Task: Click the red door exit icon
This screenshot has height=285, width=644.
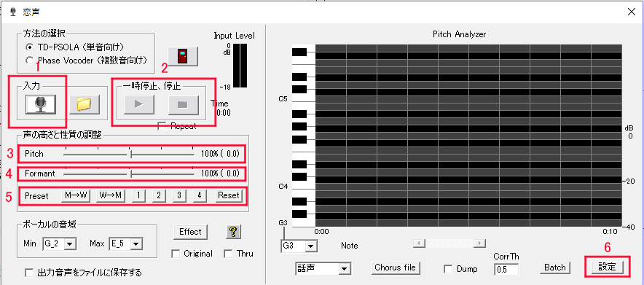Action: 183,56
